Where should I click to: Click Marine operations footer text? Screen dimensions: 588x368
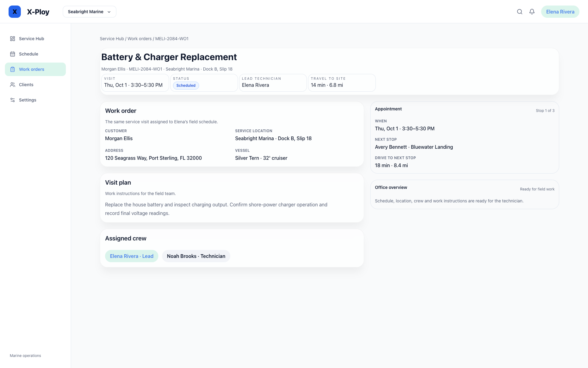(25, 356)
